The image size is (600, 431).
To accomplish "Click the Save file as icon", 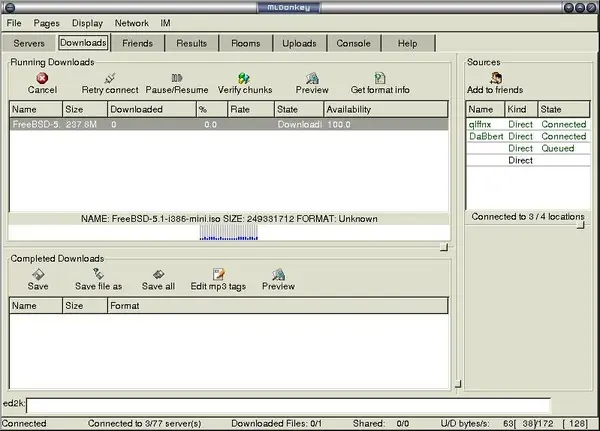I will point(98,274).
